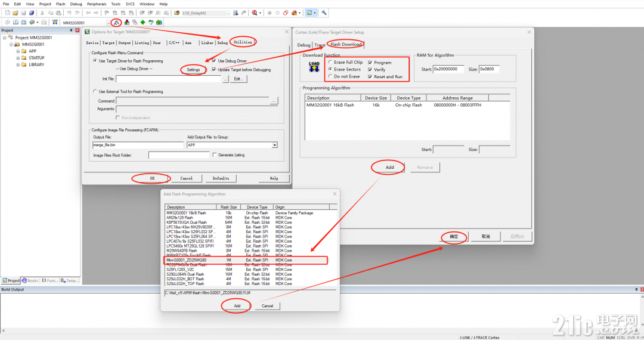Click the merge_file.bin Output File field

coord(138,145)
